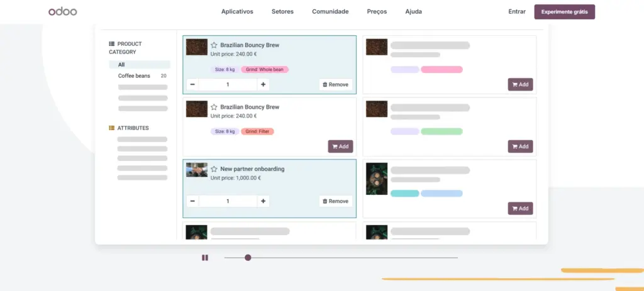Screen dimensions: 644x291
Task: Decrease quantity of New partner onboarding
Action: click(x=192, y=201)
